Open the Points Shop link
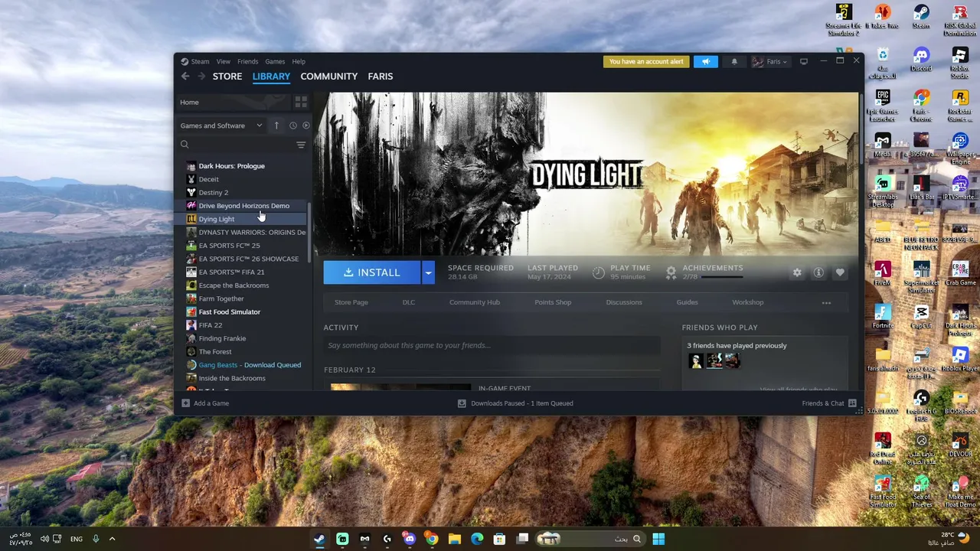The height and width of the screenshot is (551, 980). (x=553, y=302)
